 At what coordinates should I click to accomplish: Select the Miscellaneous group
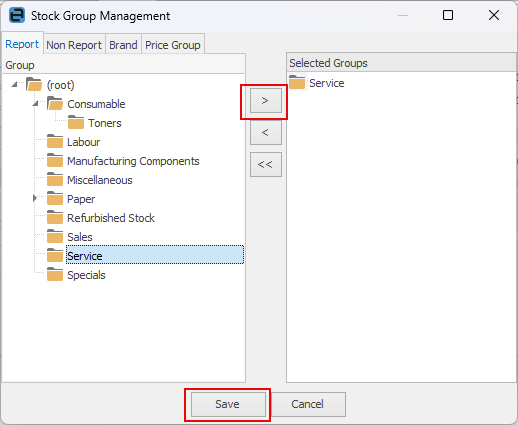pyautogui.click(x=100, y=180)
